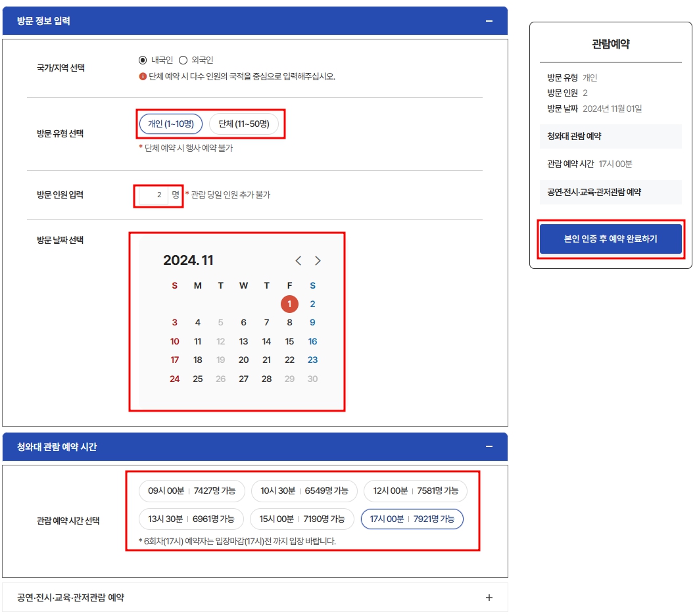Select November 21 on the calendar
697x616 pixels.
[267, 360]
